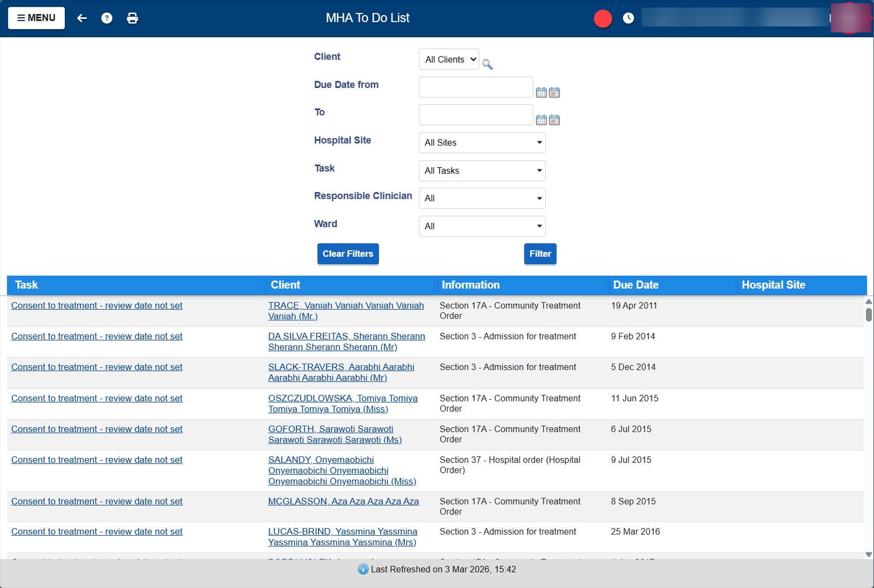The image size is (874, 588).
Task: Select Section 37 Hospital order text
Action: pyautogui.click(x=510, y=465)
